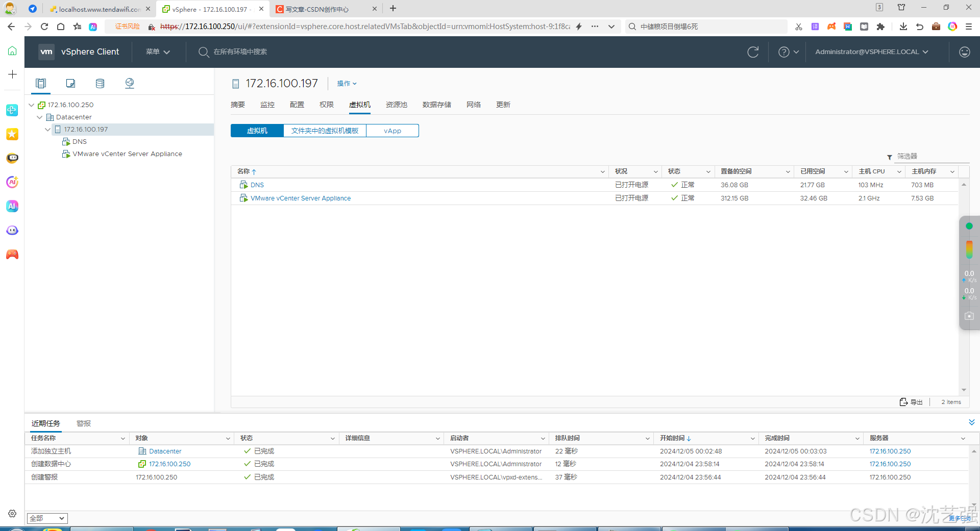Click the filter funnel icon
980x531 pixels.
click(x=890, y=157)
